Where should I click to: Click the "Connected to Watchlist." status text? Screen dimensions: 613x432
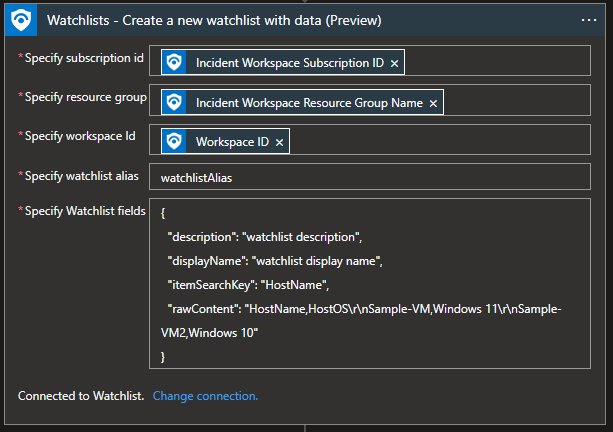(x=81, y=396)
